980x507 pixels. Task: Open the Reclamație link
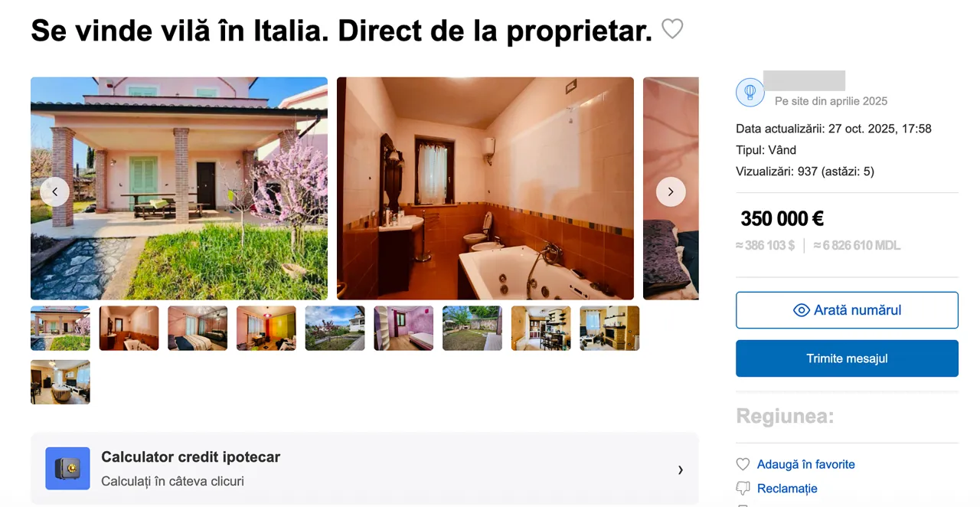(x=787, y=489)
